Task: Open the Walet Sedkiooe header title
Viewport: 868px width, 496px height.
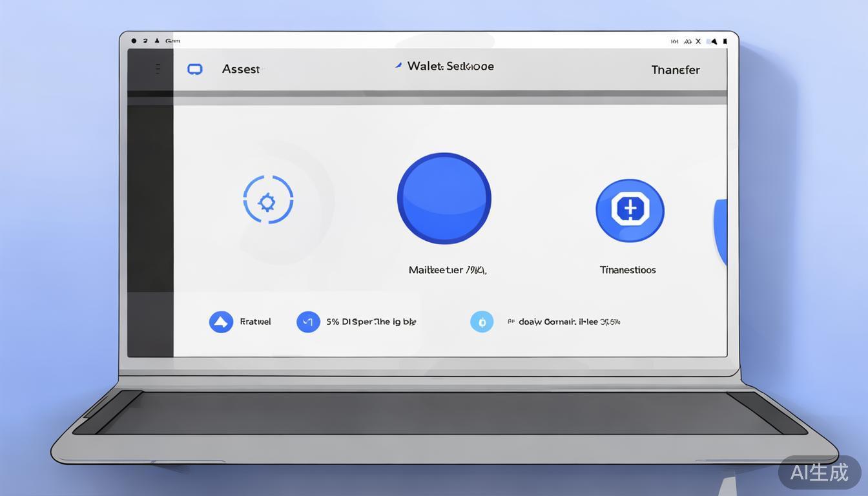Action: pyautogui.click(x=450, y=66)
